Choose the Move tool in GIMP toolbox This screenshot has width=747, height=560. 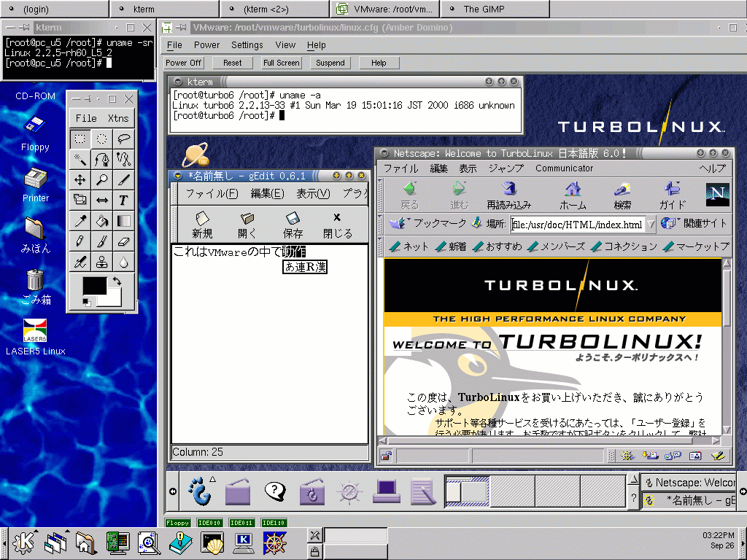tap(80, 179)
